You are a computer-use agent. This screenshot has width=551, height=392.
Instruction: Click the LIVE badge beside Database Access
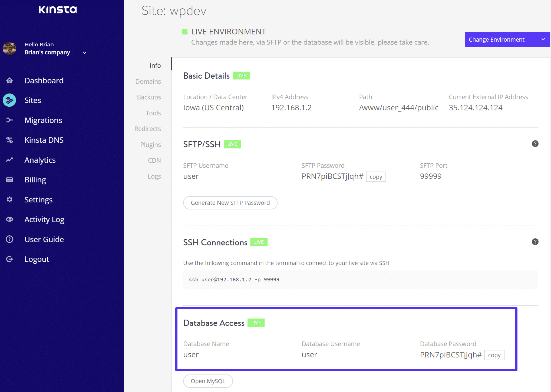pyautogui.click(x=256, y=323)
